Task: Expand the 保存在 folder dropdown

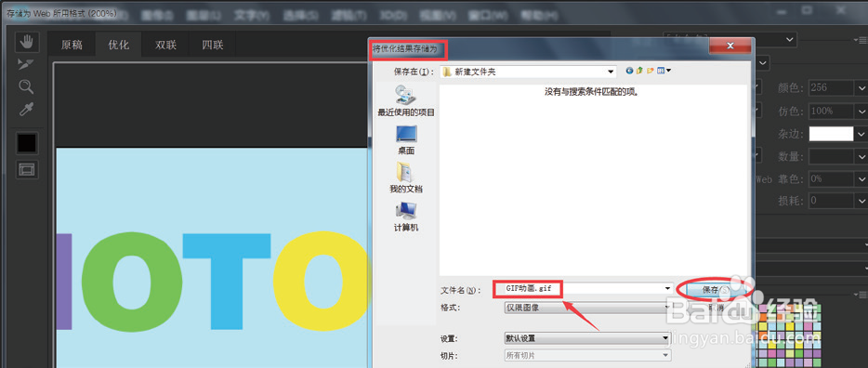Action: 611,72
